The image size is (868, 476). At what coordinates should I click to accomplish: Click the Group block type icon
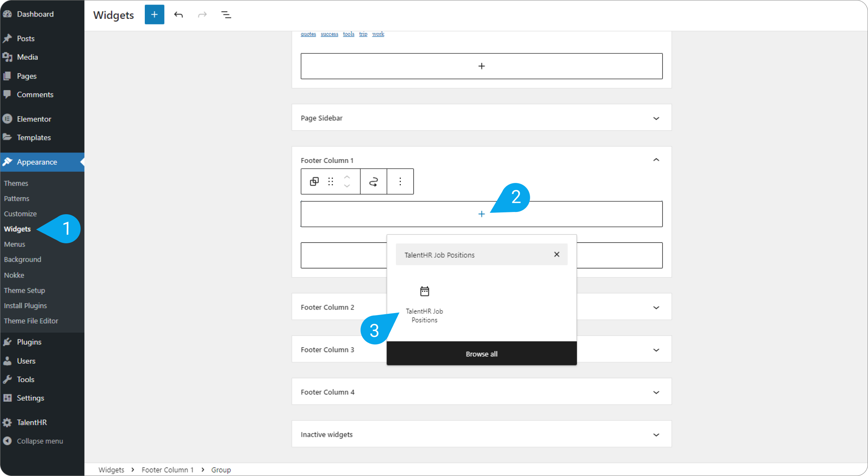point(314,182)
